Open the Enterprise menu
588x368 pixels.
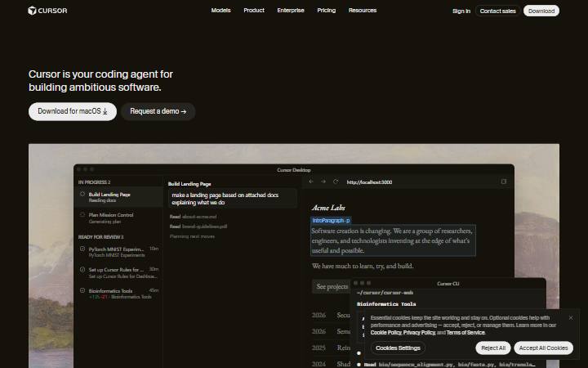291,11
